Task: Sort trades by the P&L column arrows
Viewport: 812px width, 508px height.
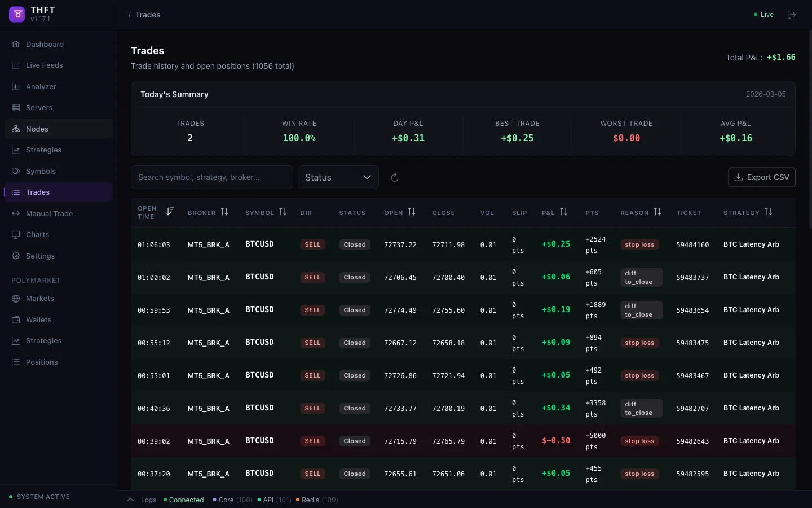Action: [565, 212]
